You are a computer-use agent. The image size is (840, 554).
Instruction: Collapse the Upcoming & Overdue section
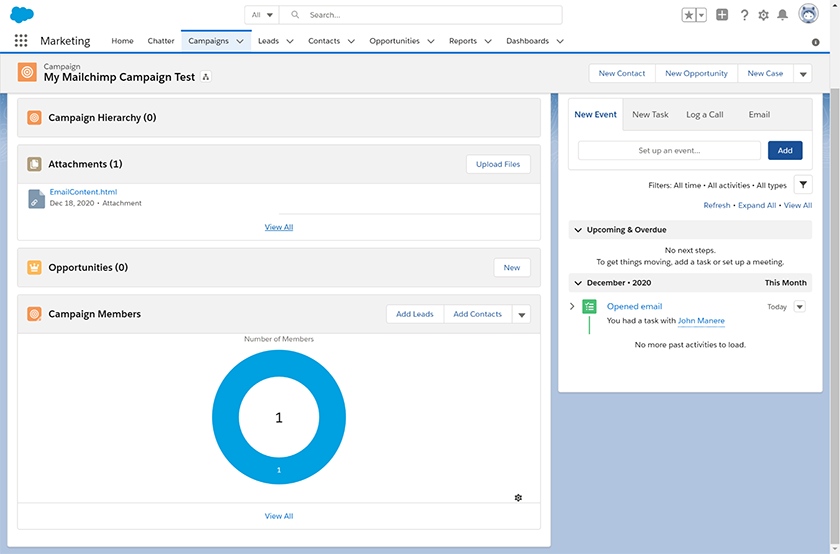[x=578, y=230]
